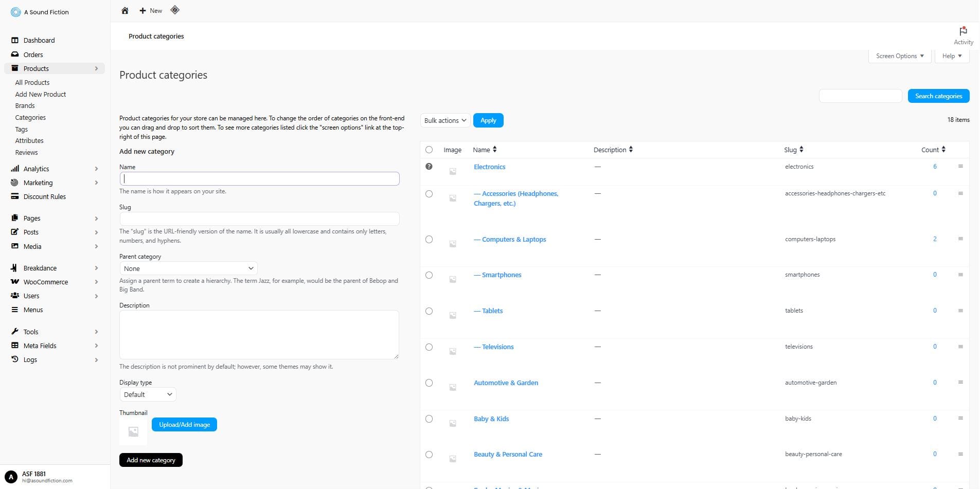Click inside the category Name field
The width and height of the screenshot is (980, 489).
[259, 178]
